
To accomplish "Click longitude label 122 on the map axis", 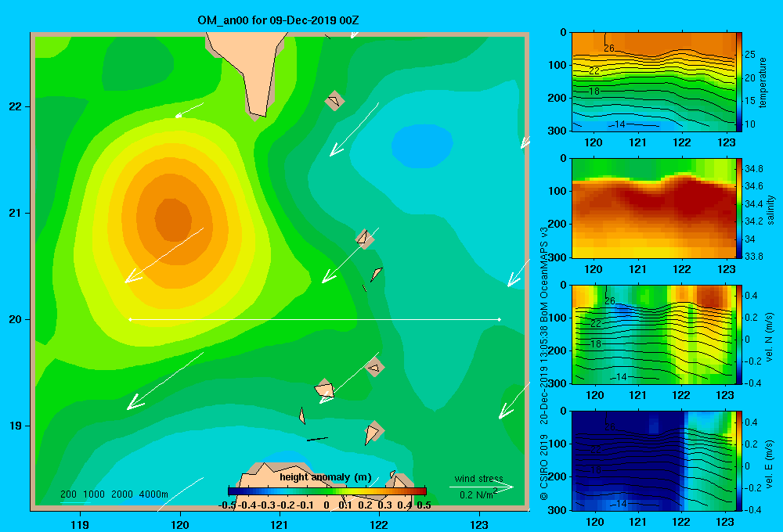I will pos(379,524).
